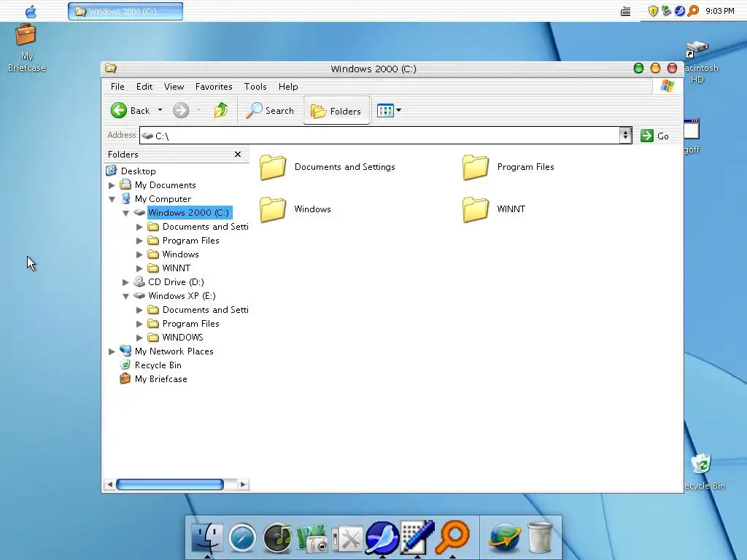Click Windows 2000 (C:) taskbar button
This screenshot has width=747, height=560.
pyautogui.click(x=125, y=12)
